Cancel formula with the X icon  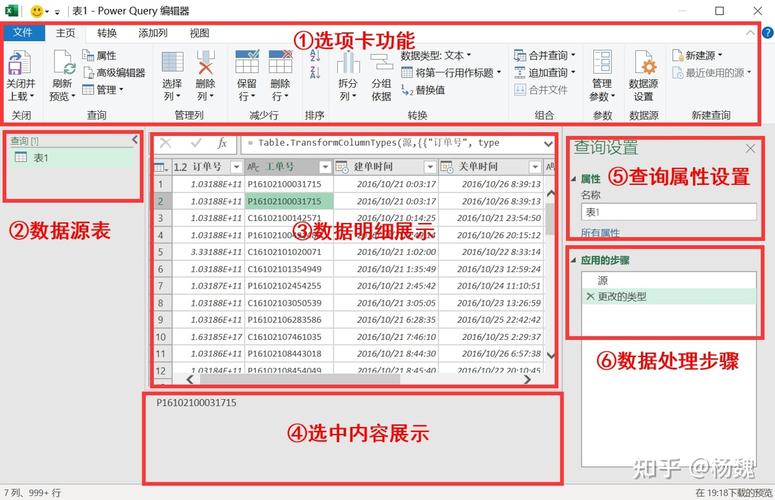click(166, 143)
